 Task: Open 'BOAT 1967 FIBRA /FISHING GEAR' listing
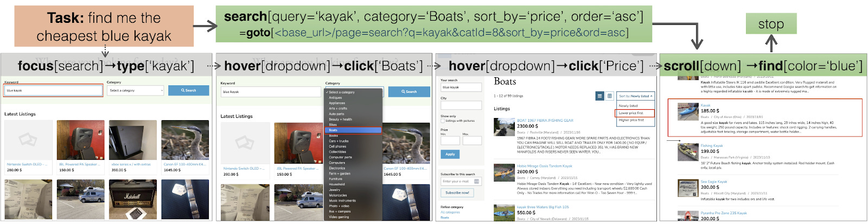point(545,121)
